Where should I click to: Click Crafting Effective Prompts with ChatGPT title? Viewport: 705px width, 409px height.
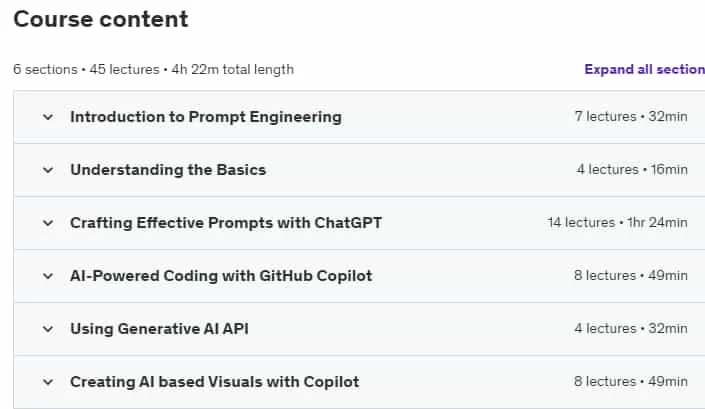pyautogui.click(x=226, y=223)
